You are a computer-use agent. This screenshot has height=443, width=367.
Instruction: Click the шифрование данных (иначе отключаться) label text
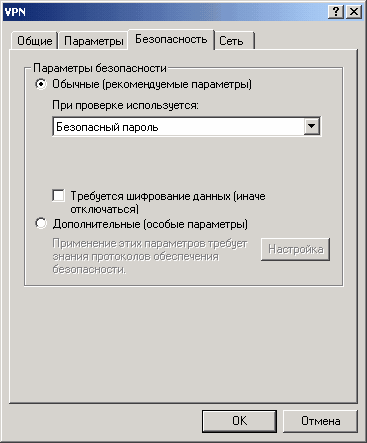(168, 203)
